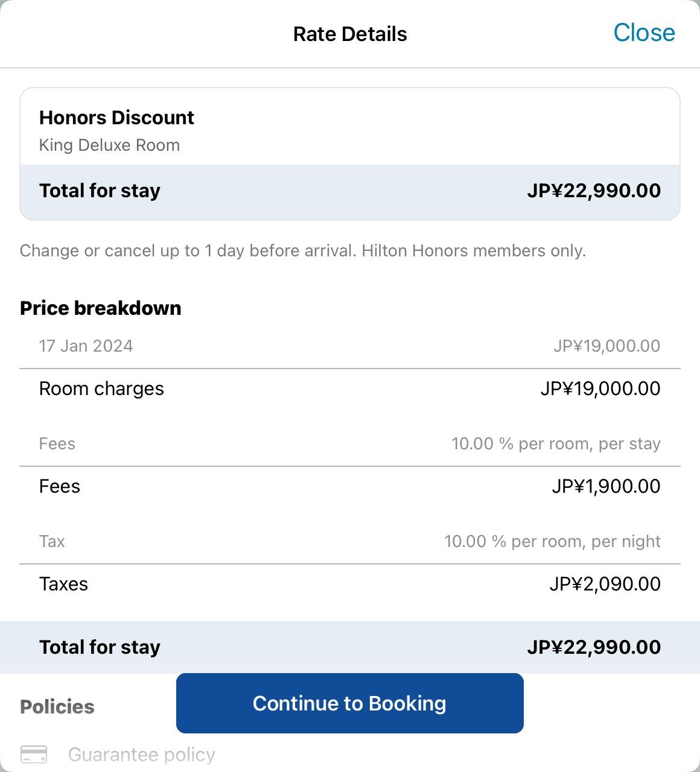Open the Guarantee policy item
This screenshot has width=700, height=772.
coord(141,755)
